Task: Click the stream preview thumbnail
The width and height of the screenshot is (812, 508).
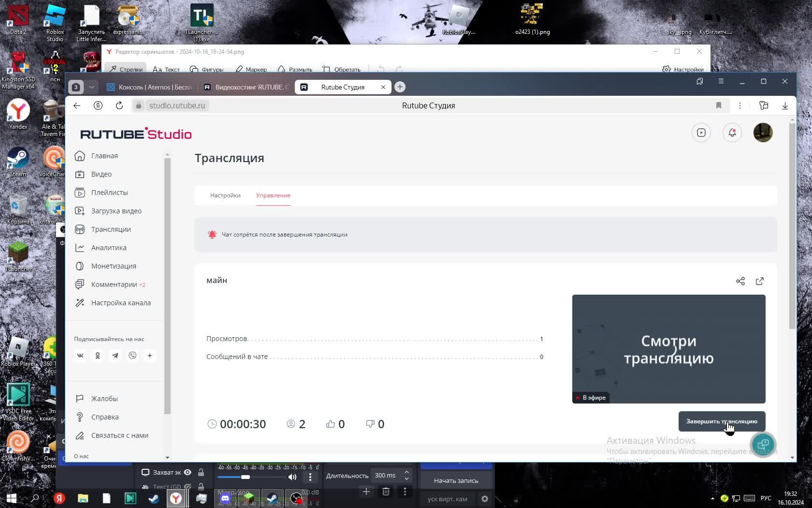Action: point(669,349)
